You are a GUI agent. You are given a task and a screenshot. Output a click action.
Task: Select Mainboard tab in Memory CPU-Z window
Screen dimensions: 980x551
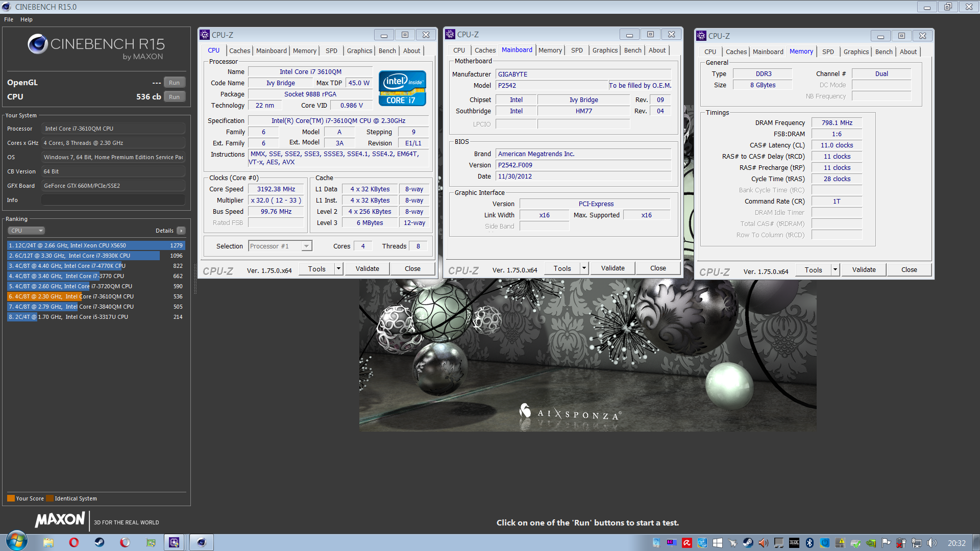coord(768,52)
